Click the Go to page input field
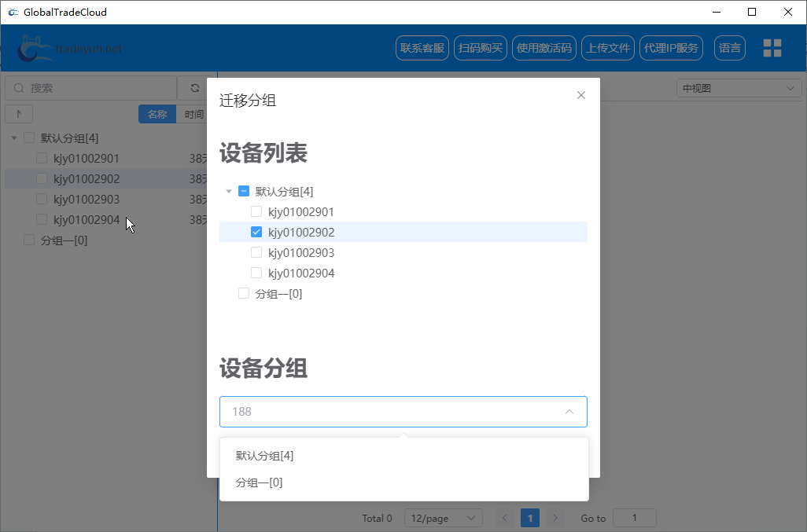 click(x=634, y=518)
